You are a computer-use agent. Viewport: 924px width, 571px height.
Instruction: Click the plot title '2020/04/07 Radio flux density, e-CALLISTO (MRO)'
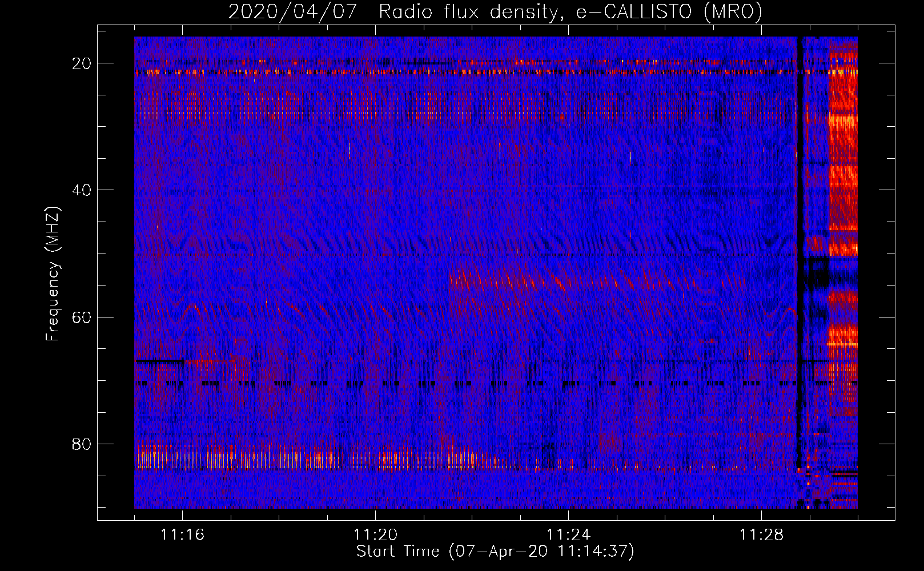(495, 12)
